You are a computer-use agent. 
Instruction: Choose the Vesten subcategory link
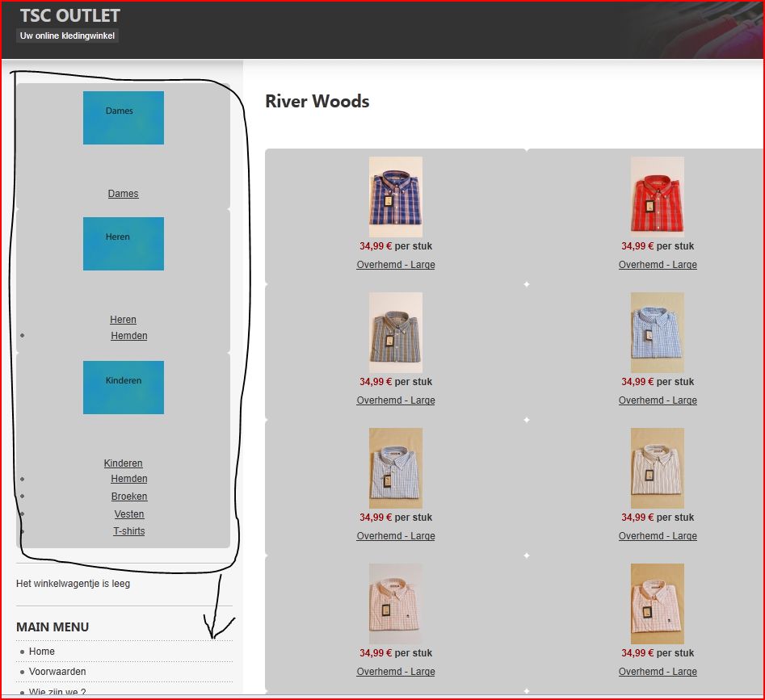click(128, 513)
